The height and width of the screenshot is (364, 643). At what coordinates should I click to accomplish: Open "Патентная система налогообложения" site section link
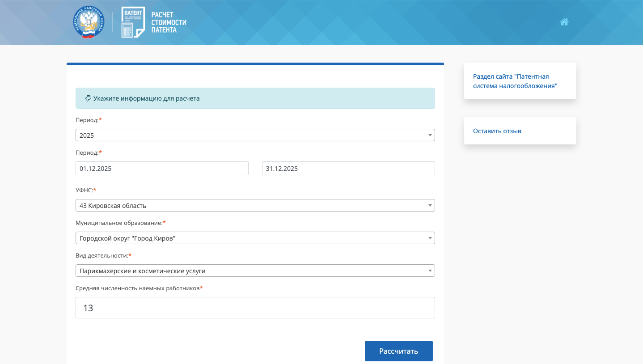[x=515, y=81]
